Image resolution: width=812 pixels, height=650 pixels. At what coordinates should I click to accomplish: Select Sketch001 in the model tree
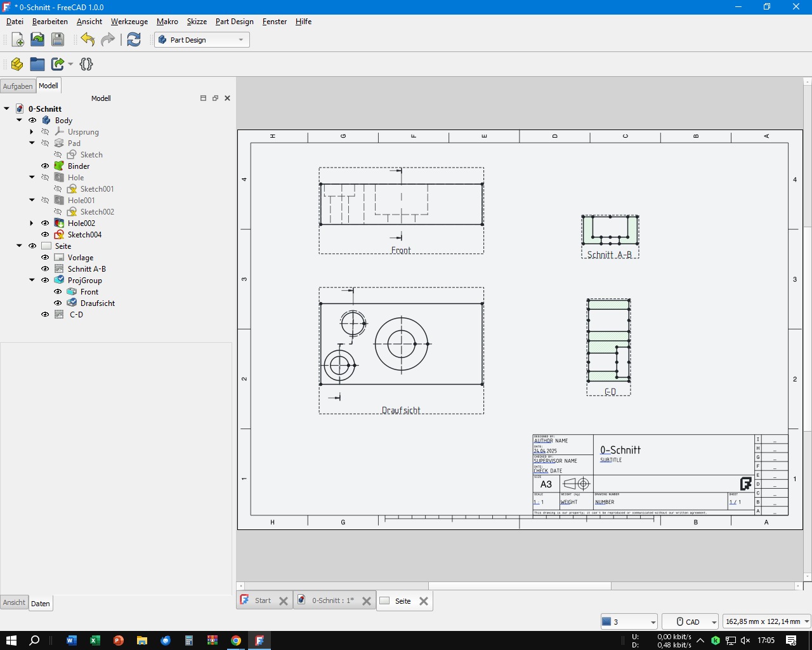(x=97, y=189)
